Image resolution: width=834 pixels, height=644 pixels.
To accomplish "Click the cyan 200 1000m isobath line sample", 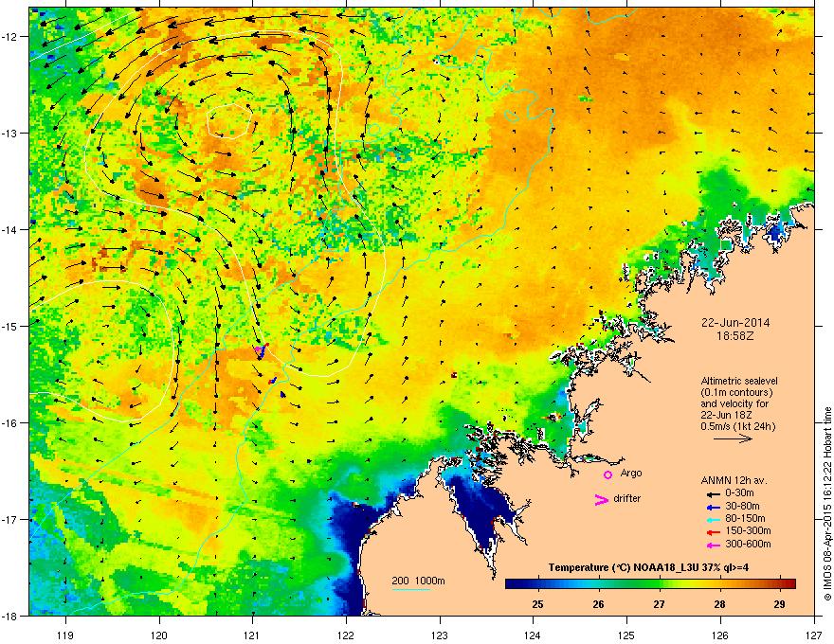I will point(411,589).
